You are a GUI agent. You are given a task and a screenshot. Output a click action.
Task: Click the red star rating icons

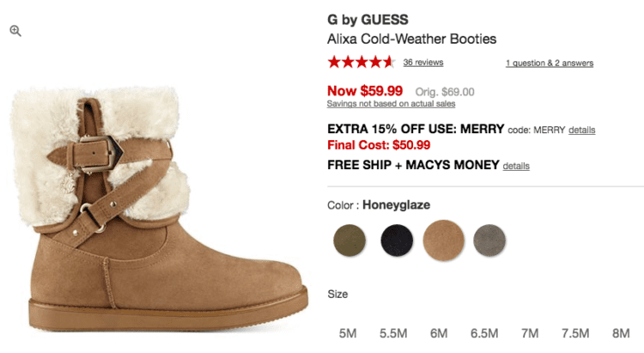[361, 63]
